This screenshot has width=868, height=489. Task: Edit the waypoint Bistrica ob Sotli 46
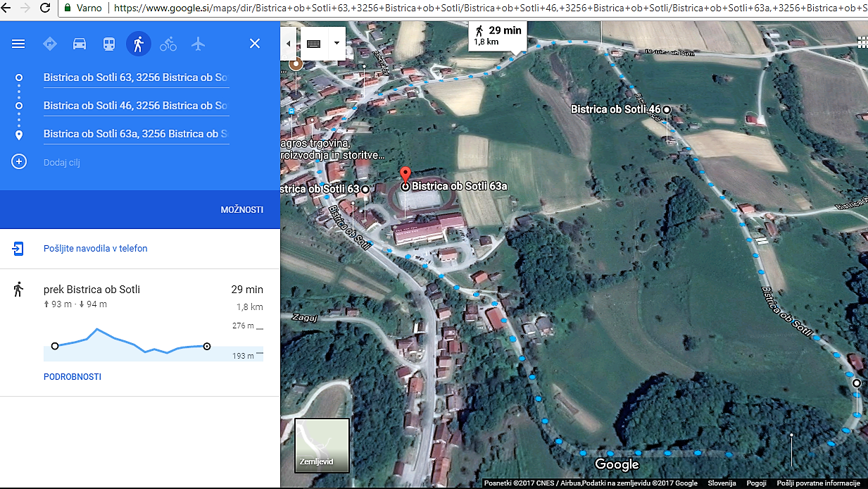pos(136,106)
